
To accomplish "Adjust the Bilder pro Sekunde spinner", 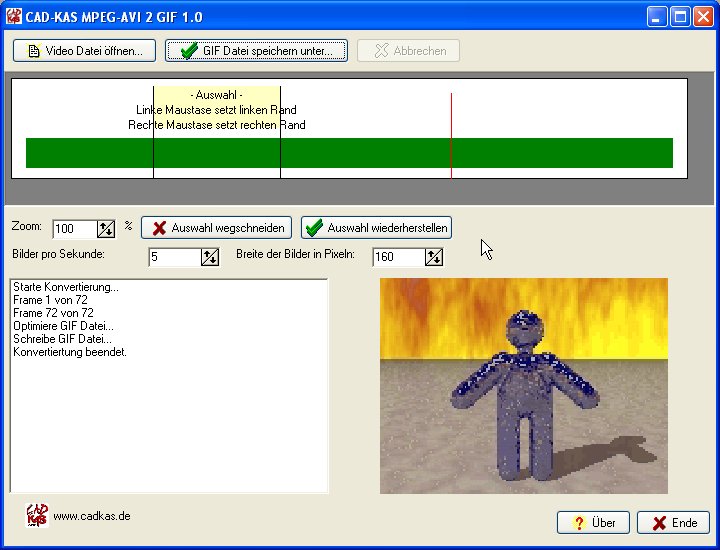I will click(x=210, y=257).
